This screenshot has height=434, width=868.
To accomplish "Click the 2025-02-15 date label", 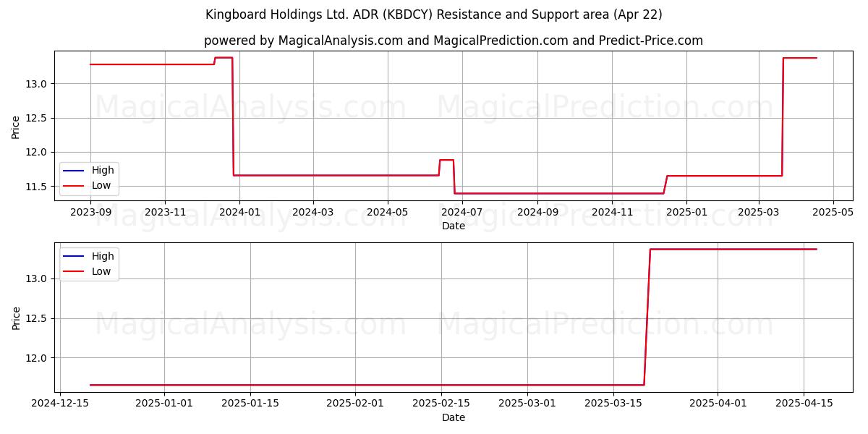I will (441, 404).
